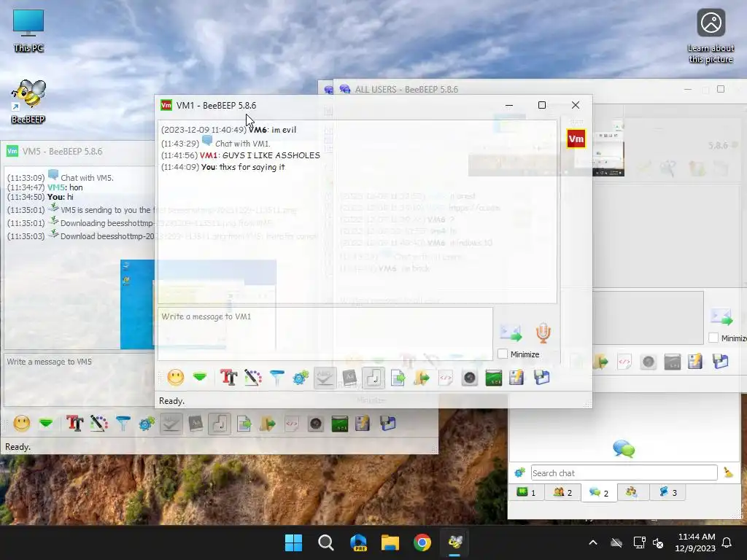Record voice message microphone in VM1 chat
Screen dimensions: 747x560
point(543,332)
